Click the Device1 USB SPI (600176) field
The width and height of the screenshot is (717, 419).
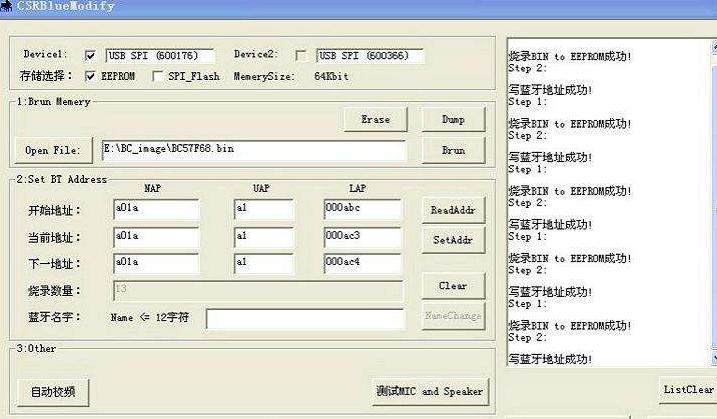point(160,56)
